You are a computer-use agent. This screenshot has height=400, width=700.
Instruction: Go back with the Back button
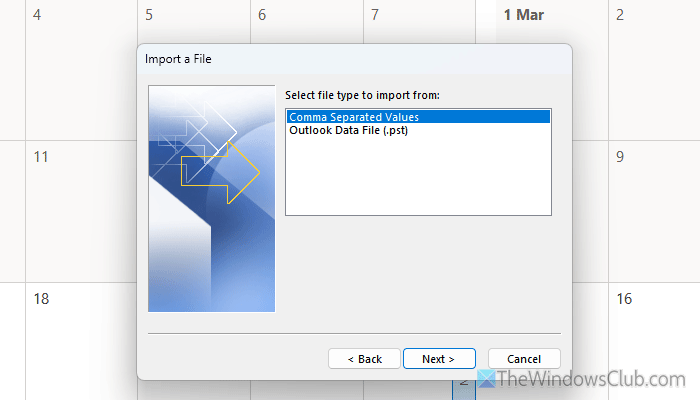364,359
